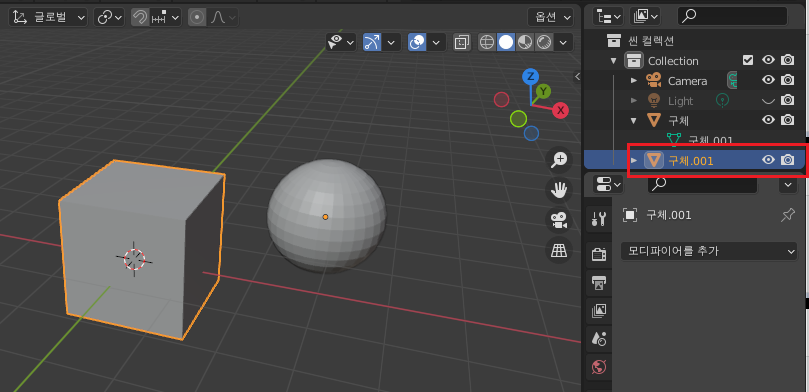Disable Collection in renders
This screenshot has height=392, width=809.
787,60
